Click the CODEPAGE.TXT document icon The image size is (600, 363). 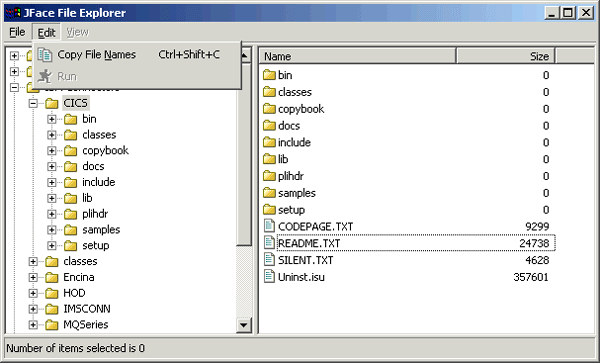point(269,226)
